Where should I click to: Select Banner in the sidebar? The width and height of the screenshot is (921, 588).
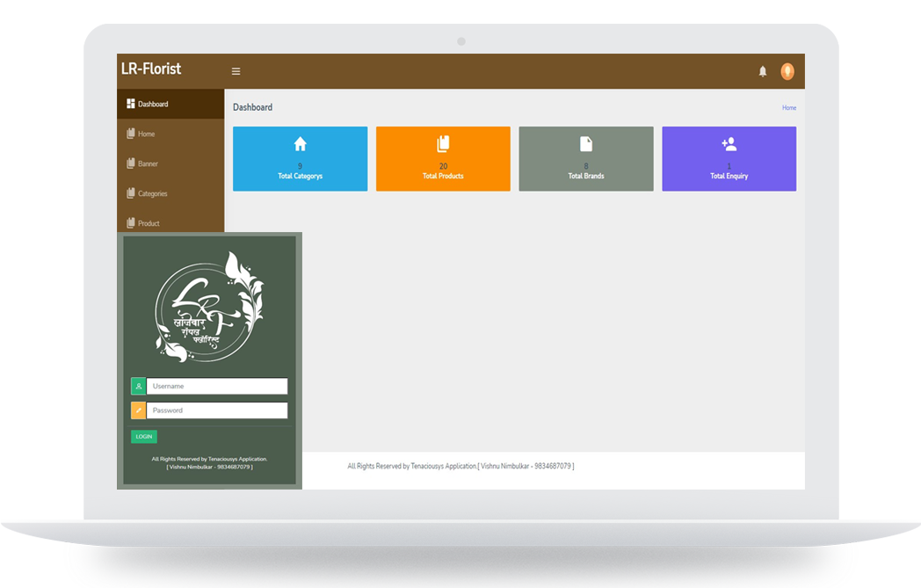coord(148,163)
